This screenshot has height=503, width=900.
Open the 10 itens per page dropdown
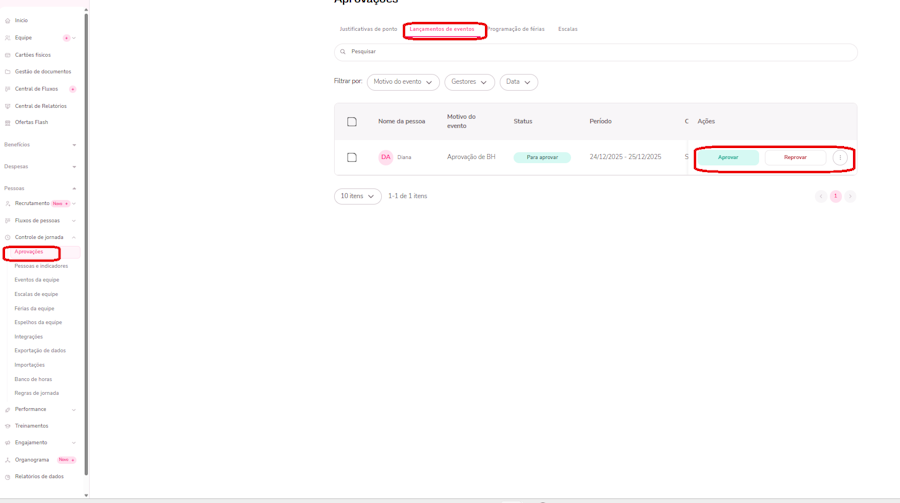click(358, 196)
